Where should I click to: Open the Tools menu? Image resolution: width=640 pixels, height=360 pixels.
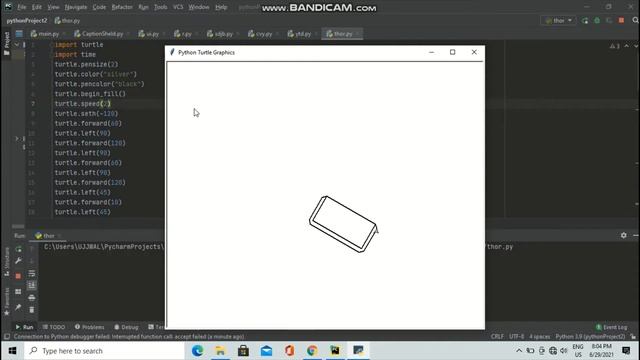(160, 7)
